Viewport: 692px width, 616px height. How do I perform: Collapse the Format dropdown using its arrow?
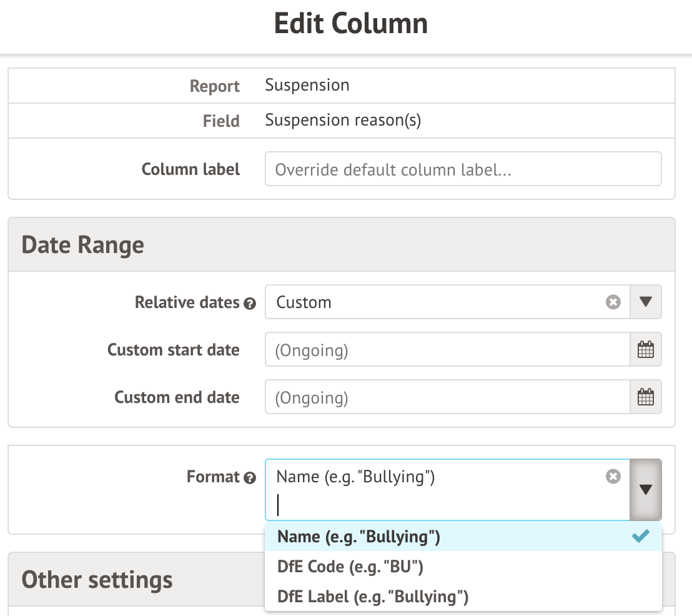(646, 489)
